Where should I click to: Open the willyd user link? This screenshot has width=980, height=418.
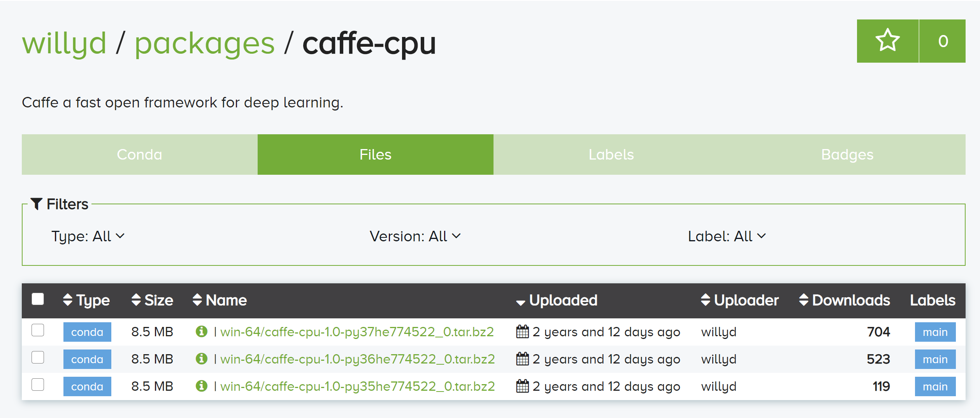pyautogui.click(x=64, y=43)
